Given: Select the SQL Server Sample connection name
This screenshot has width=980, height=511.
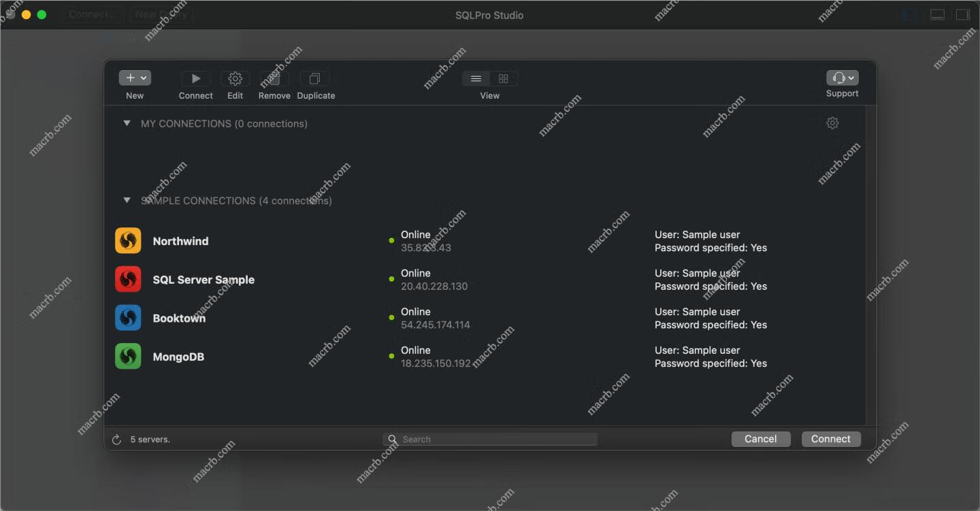Looking at the screenshot, I should click(x=203, y=280).
